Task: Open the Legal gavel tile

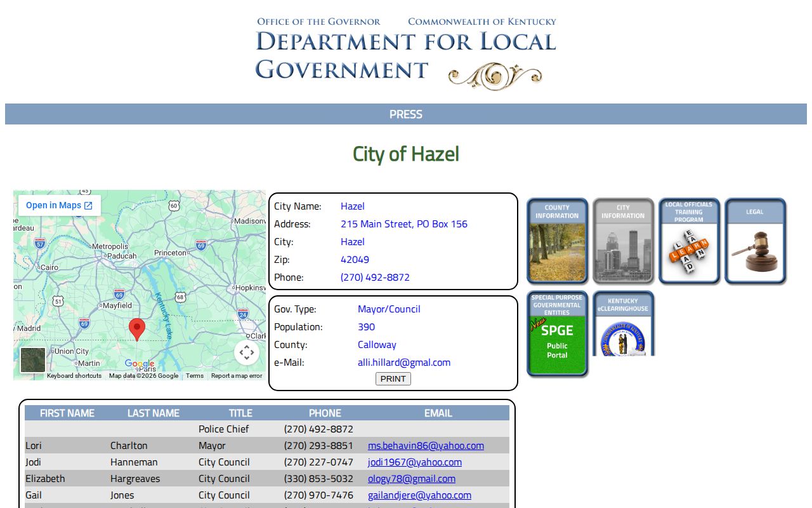Action: tap(755, 241)
